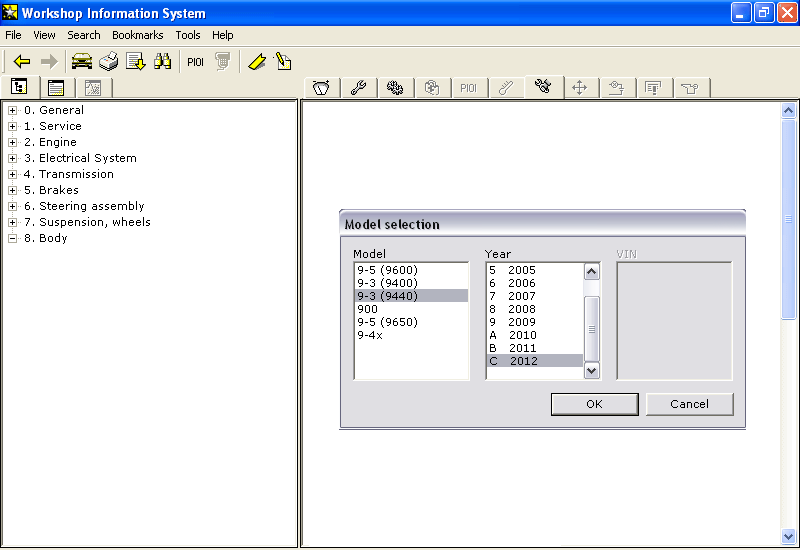Cancel the Model selection dialog

coord(689,404)
